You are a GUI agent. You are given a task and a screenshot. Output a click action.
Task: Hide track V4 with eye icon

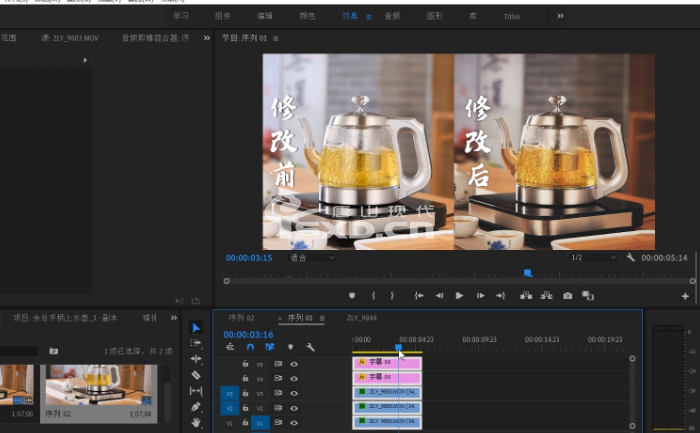294,379
